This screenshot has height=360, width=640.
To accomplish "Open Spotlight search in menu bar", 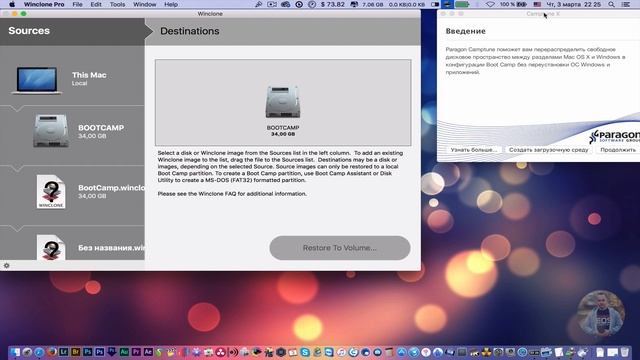I will pyautogui.click(x=611, y=4).
